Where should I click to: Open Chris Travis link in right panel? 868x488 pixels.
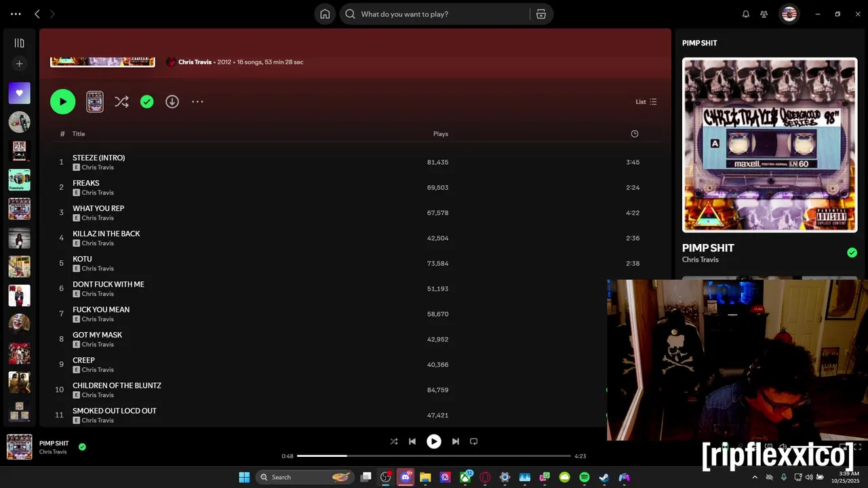point(701,260)
